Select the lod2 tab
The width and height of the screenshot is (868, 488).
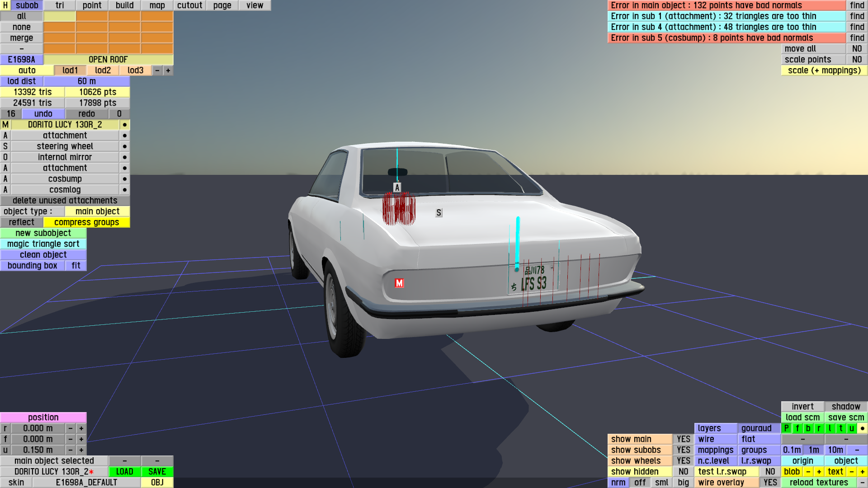coord(103,70)
